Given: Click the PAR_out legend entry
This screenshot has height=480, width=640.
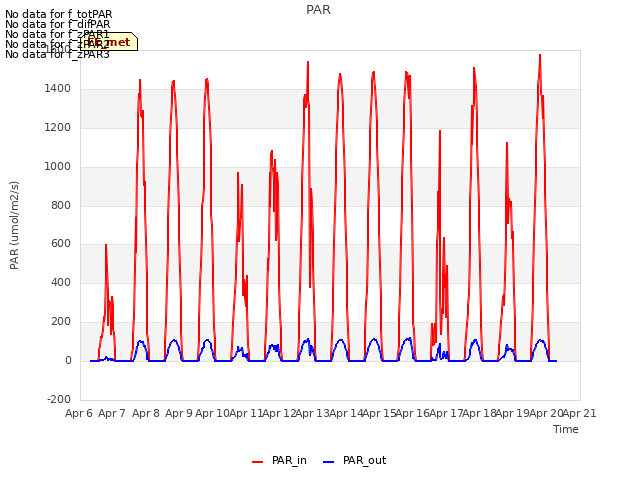Looking at the screenshot, I should pyautogui.click(x=354, y=461).
